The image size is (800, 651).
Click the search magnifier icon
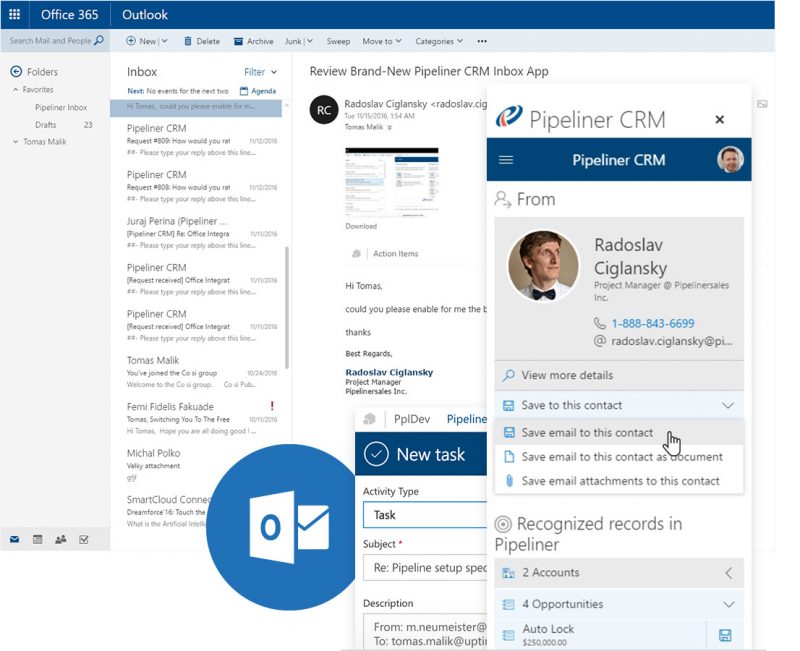(x=99, y=40)
